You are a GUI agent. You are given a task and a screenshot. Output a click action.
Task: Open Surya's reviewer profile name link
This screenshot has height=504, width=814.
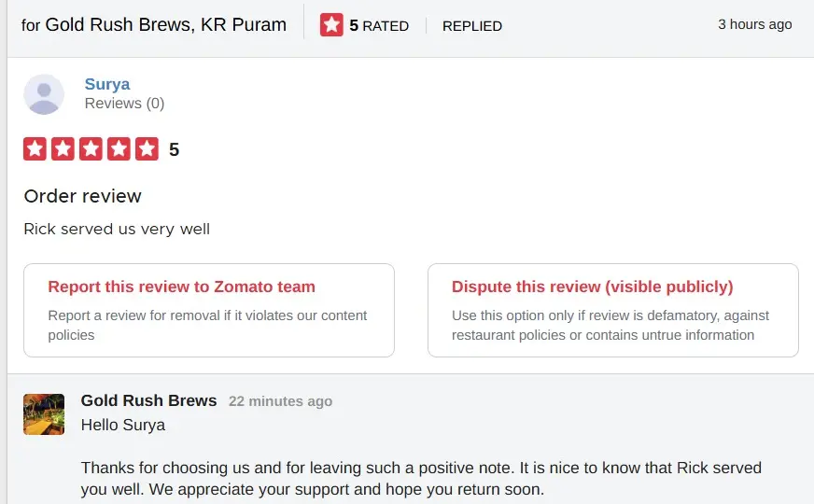pyautogui.click(x=107, y=84)
